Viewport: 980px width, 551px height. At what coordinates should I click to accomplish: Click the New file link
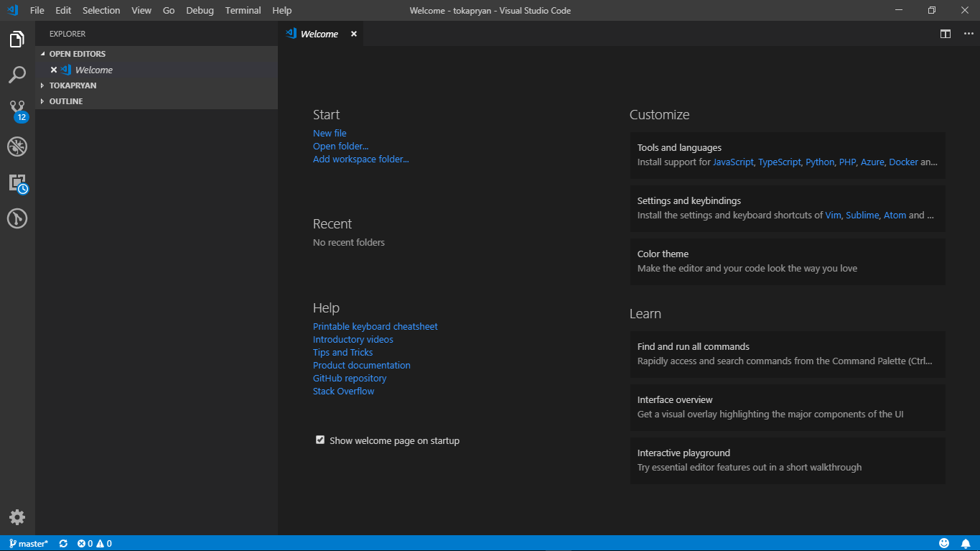coord(330,133)
